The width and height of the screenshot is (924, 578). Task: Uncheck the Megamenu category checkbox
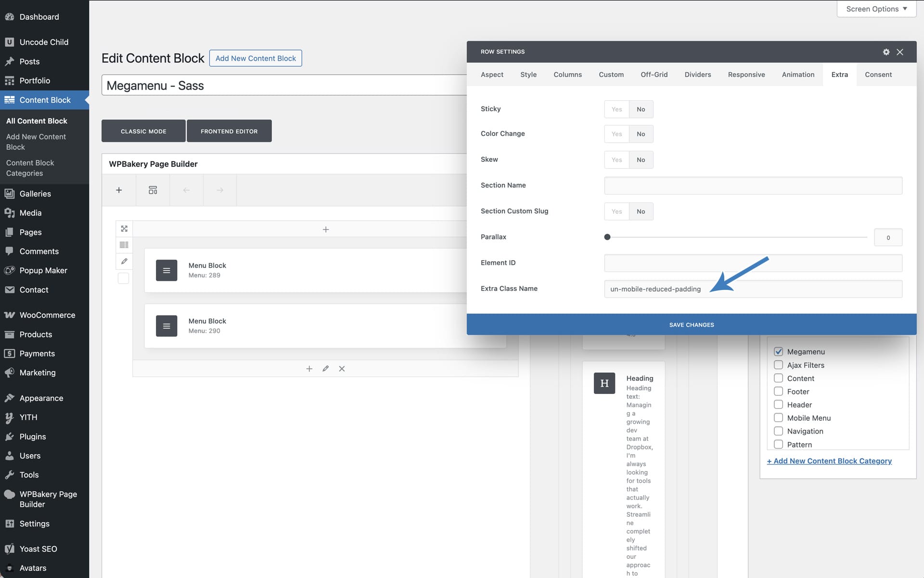(x=778, y=352)
